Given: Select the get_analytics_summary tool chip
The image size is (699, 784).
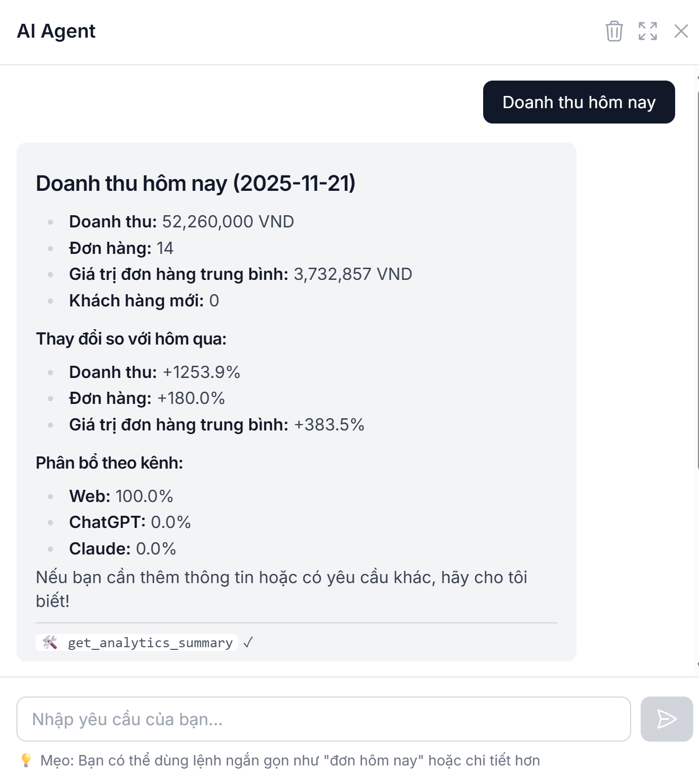Looking at the screenshot, I should (x=150, y=642).
